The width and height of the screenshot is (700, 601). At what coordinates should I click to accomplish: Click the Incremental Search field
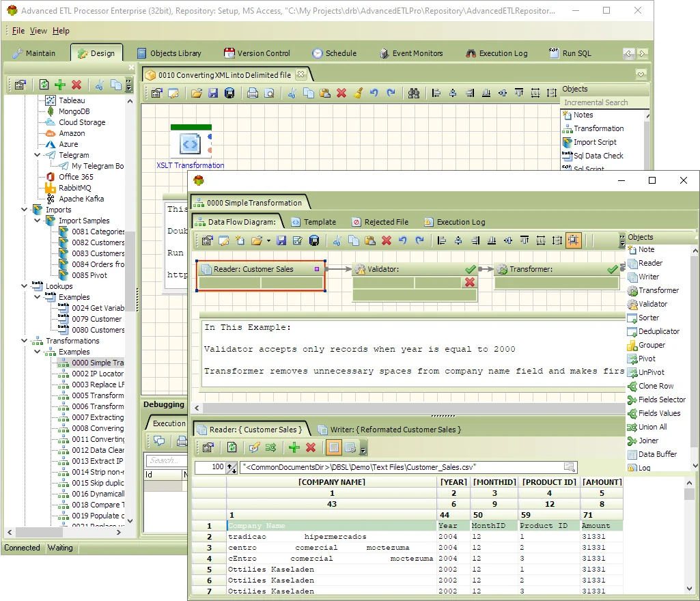604,102
